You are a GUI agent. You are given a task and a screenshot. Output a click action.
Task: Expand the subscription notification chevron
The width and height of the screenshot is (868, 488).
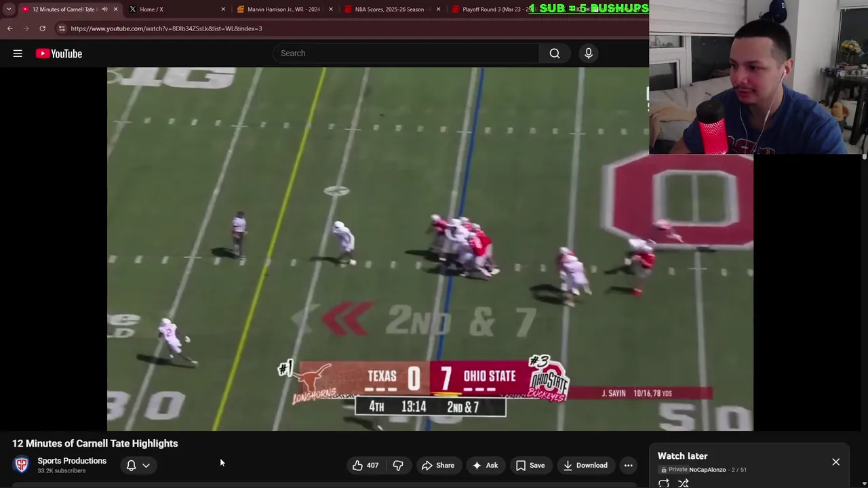(146, 466)
